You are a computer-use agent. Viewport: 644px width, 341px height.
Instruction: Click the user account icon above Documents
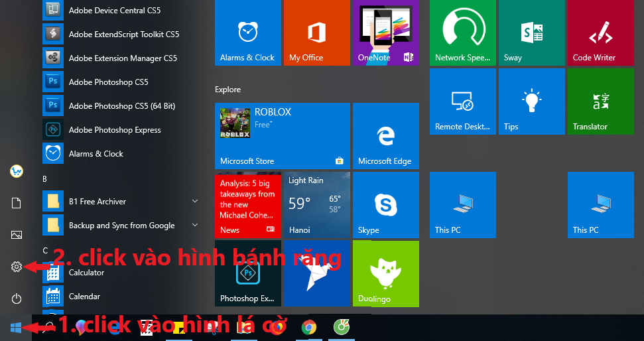tap(17, 171)
